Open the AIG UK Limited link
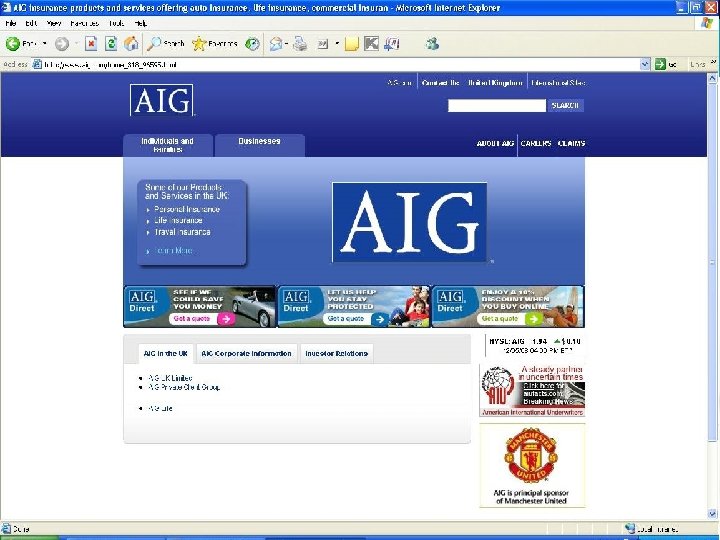This screenshot has width=720, height=540. pos(170,378)
